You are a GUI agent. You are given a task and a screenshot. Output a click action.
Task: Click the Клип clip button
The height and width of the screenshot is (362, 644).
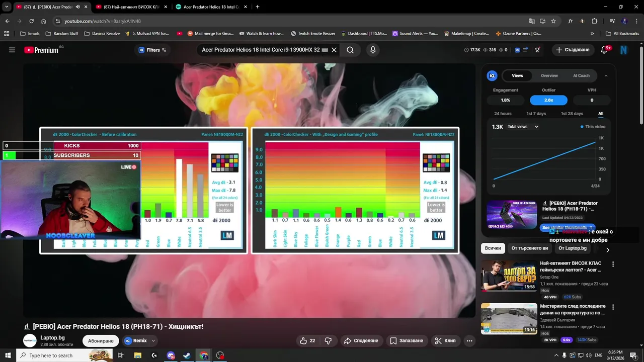pos(445,340)
